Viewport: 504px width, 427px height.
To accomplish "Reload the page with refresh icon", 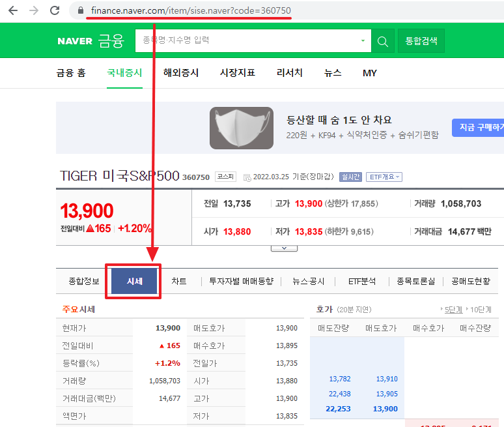I will pos(55,10).
